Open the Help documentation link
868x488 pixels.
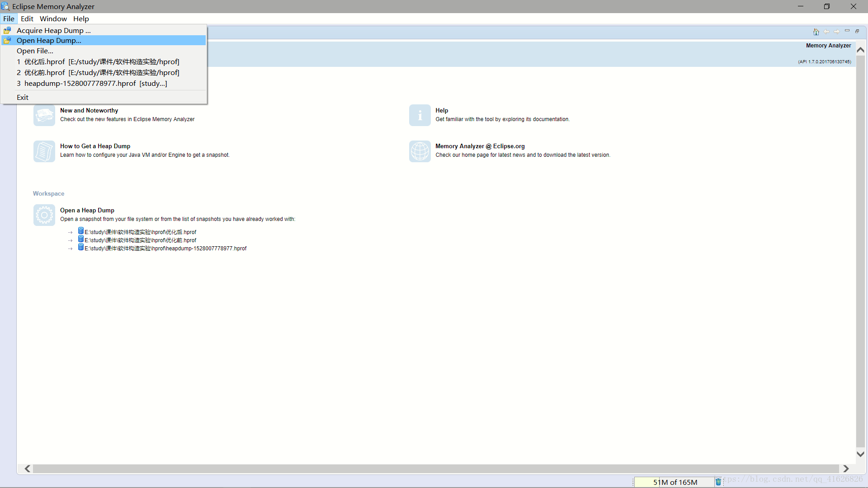(x=442, y=110)
